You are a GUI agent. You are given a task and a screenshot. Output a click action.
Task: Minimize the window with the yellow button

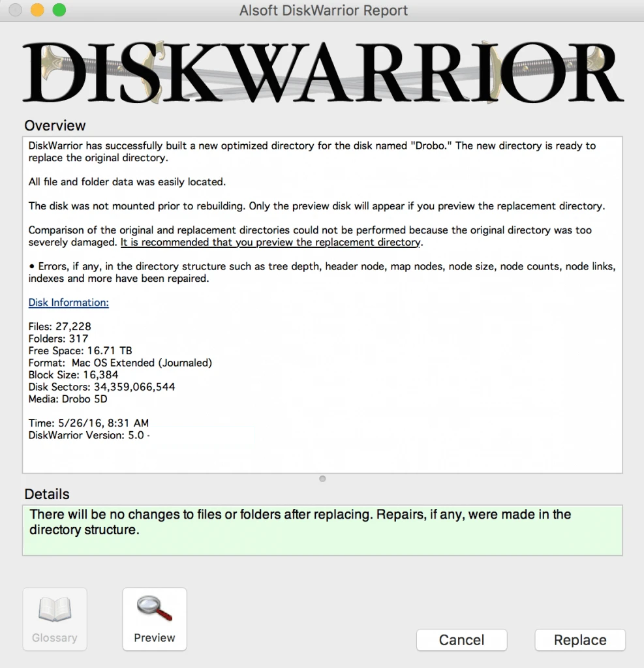pyautogui.click(x=37, y=10)
